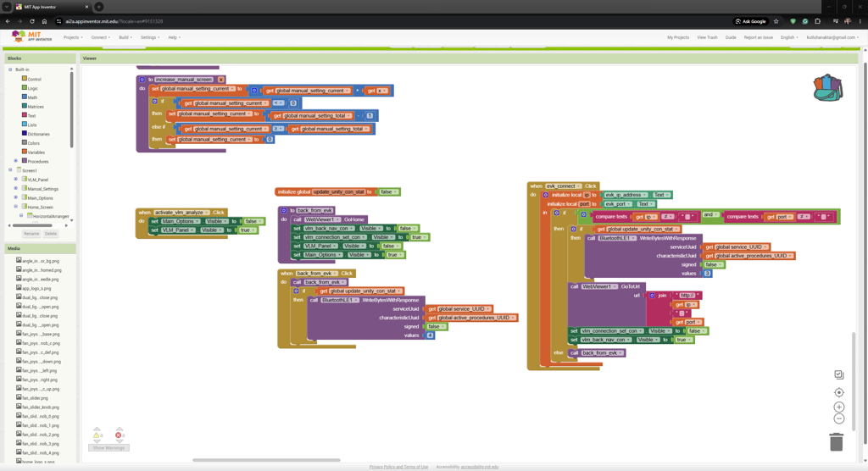The height and width of the screenshot is (471, 868).
Task: Open a new browser tab
Action: [98, 7]
